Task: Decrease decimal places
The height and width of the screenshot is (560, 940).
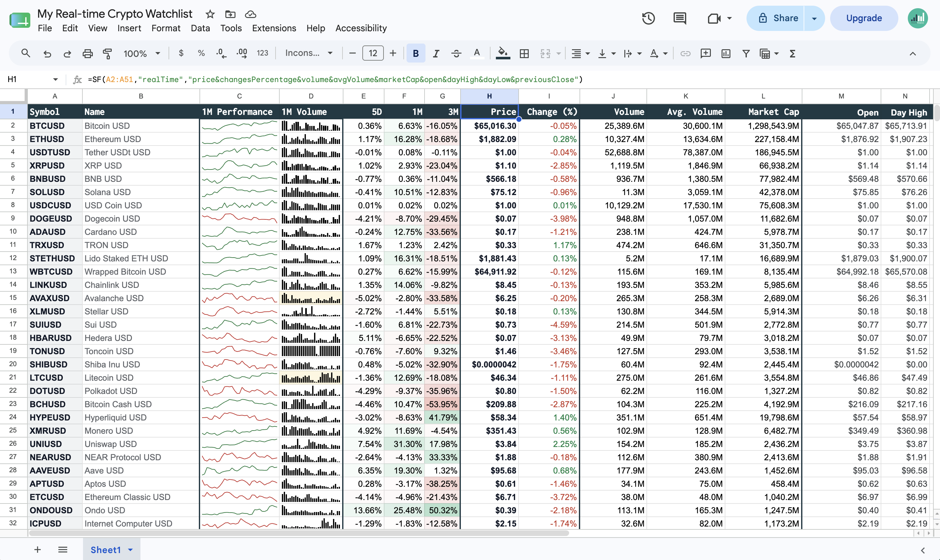Action: point(221,53)
